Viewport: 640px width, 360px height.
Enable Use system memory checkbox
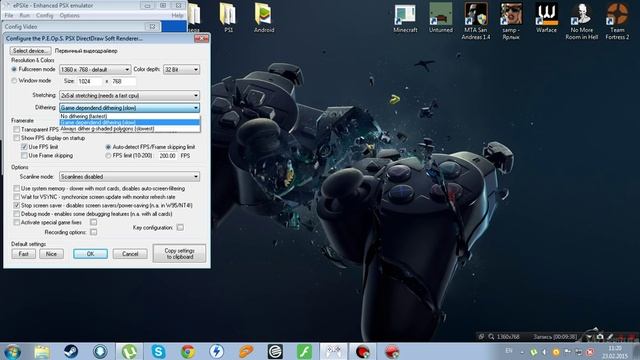(16, 189)
